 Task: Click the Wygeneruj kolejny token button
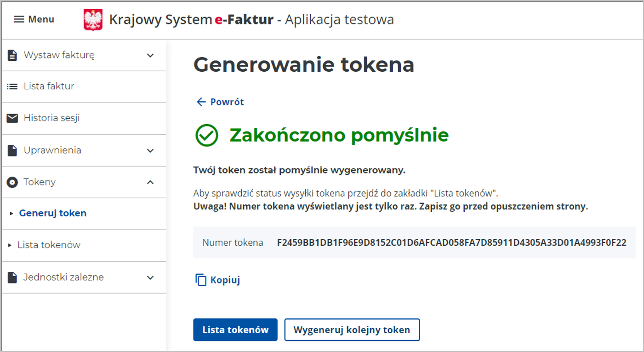(352, 329)
